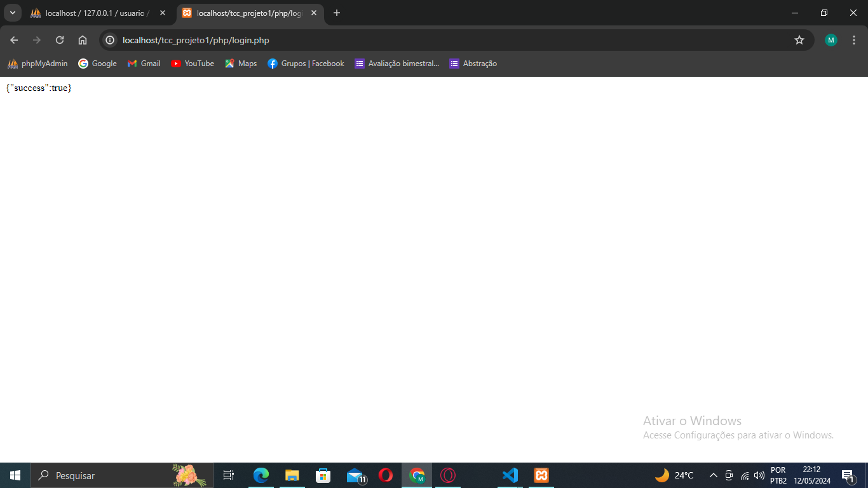Select the login.php browser tab
This screenshot has height=488, width=868.
pyautogui.click(x=250, y=13)
